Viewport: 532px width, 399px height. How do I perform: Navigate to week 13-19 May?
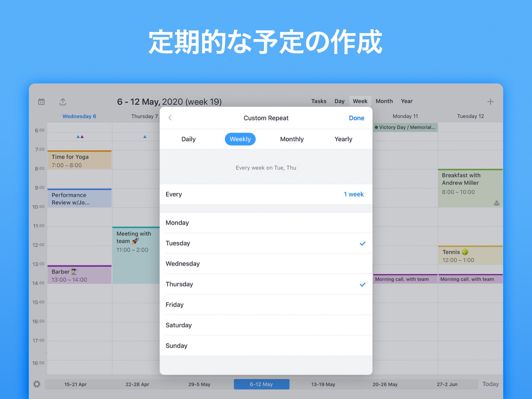323,384
